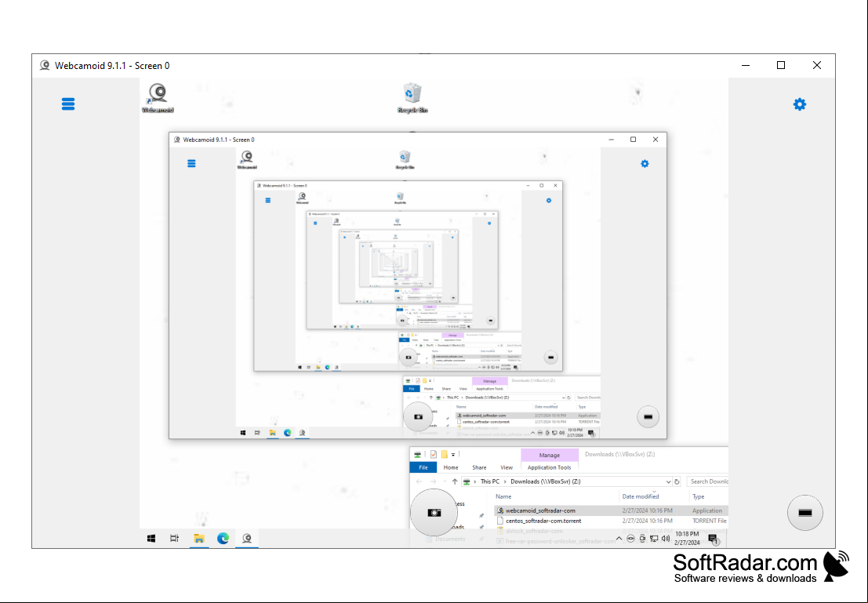868x603 pixels.
Task: Select the Webcamoid desktop shortcut in outermost preview
Action: [x=158, y=98]
